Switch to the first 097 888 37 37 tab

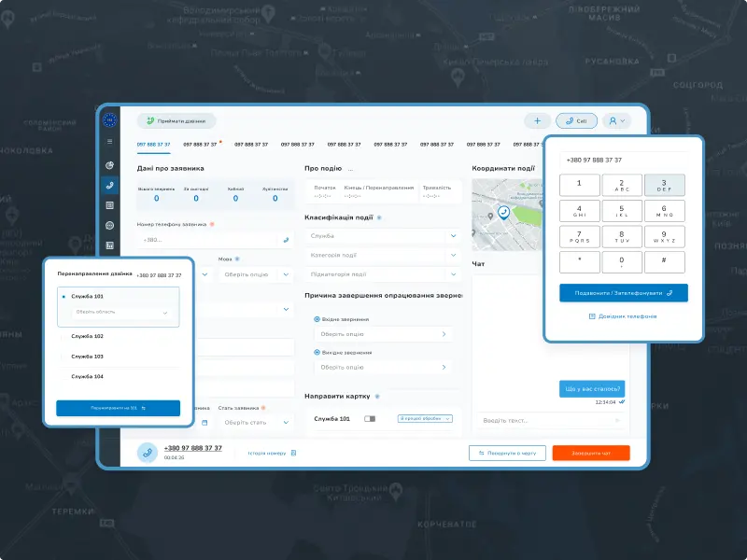click(153, 145)
